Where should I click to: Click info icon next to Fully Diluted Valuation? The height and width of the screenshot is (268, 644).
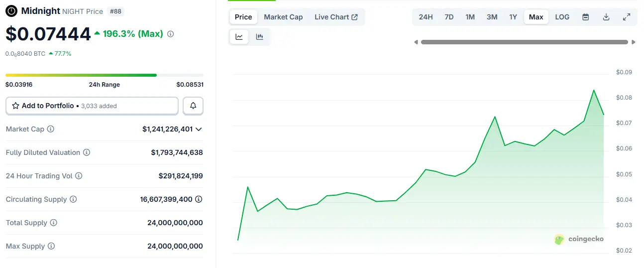87,152
